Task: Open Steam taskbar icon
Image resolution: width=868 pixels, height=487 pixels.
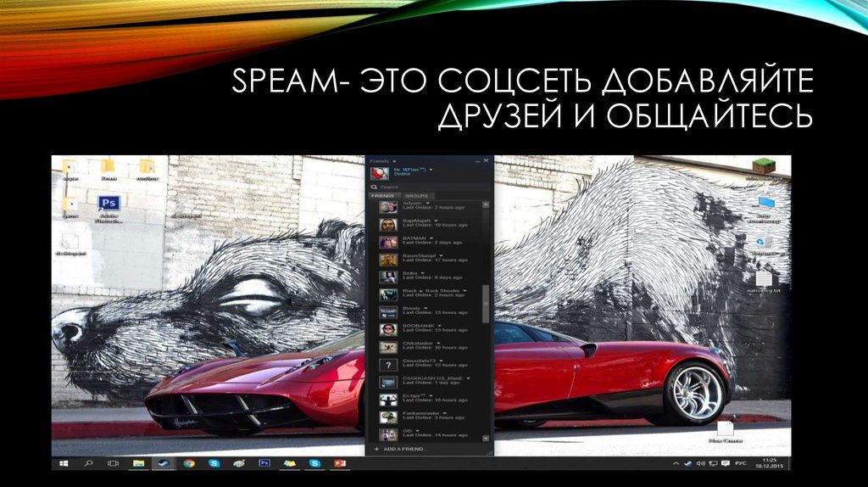Action: [164, 463]
